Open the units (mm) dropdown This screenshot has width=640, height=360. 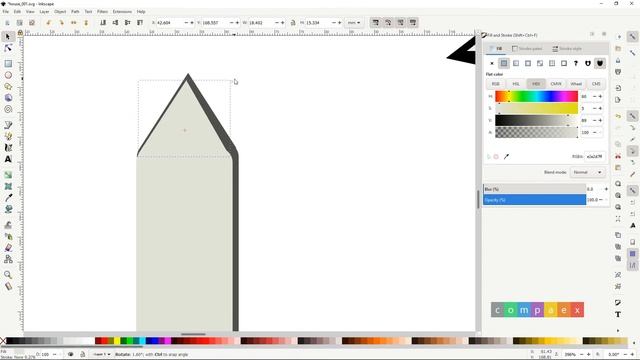click(353, 23)
